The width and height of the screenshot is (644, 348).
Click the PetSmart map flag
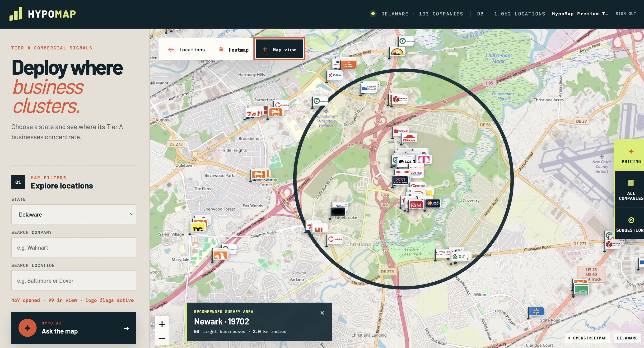click(335, 75)
